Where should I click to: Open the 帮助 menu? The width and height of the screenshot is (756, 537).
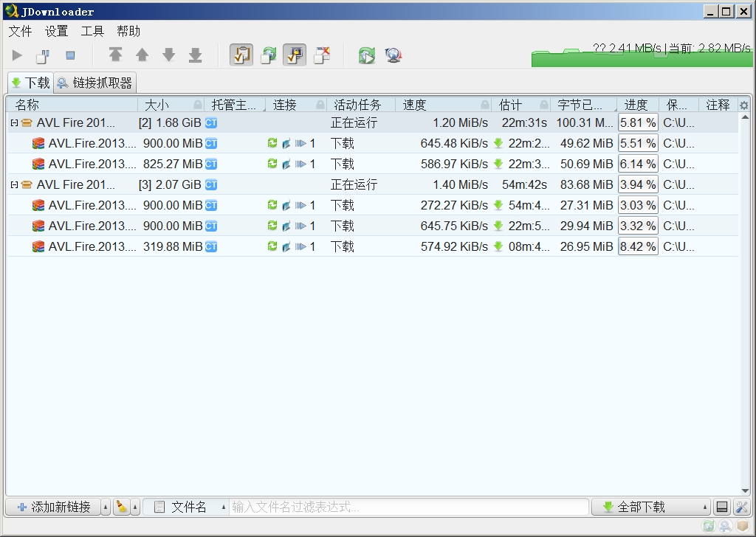(128, 31)
